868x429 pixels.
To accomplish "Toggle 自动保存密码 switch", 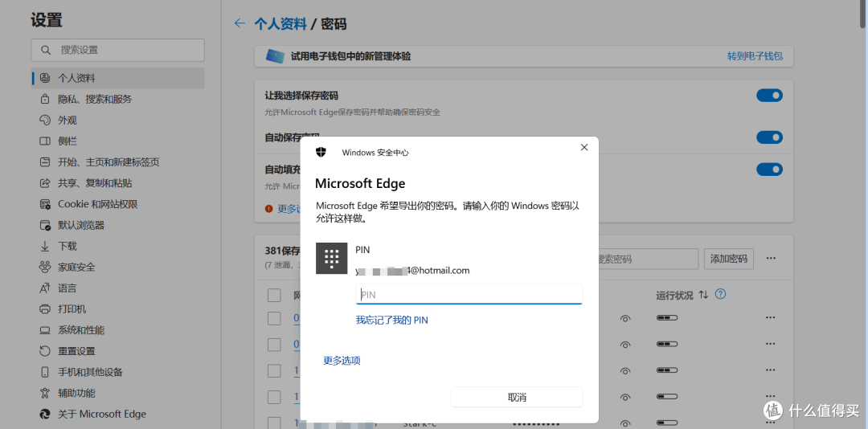I will click(769, 137).
